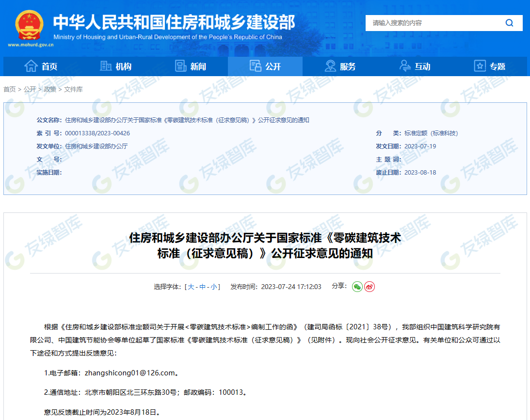Click the site title 中华人民共和国住房和城乡建设部
This screenshot has width=530, height=420.
tap(174, 22)
